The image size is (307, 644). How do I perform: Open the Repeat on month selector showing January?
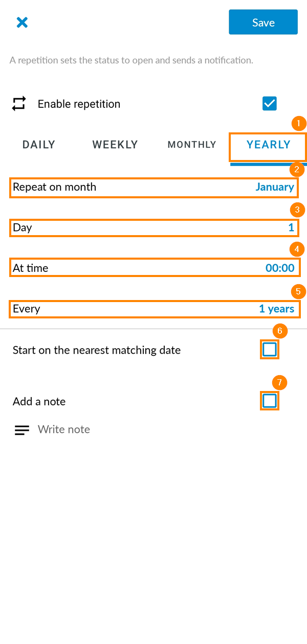point(153,187)
